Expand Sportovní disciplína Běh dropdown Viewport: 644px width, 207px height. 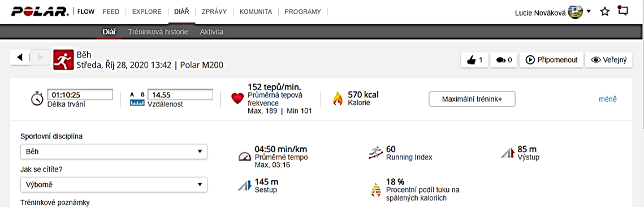pos(114,152)
